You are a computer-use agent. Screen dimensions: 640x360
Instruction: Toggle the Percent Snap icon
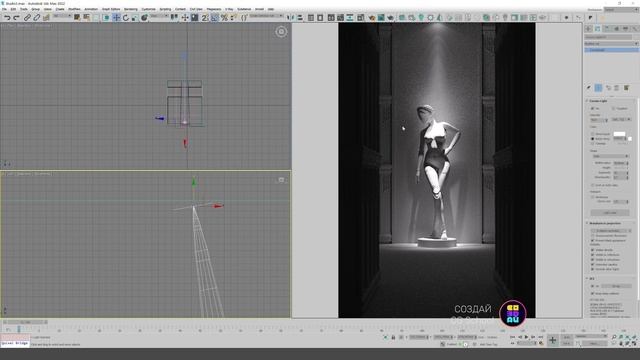(224, 18)
